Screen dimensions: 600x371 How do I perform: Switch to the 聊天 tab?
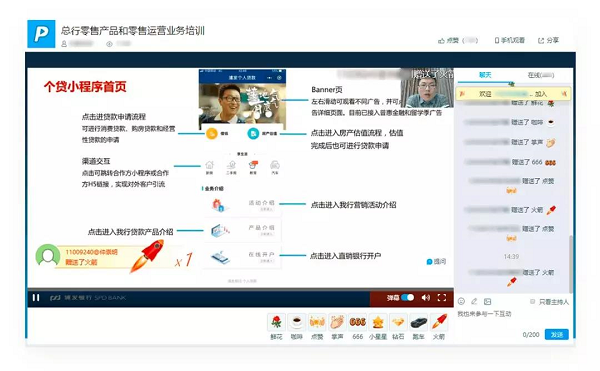tap(485, 75)
